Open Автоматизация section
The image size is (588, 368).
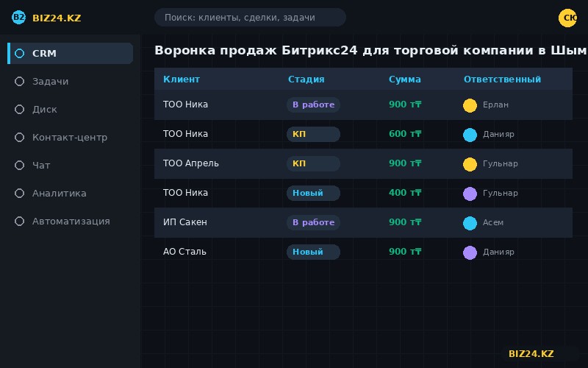click(x=70, y=222)
